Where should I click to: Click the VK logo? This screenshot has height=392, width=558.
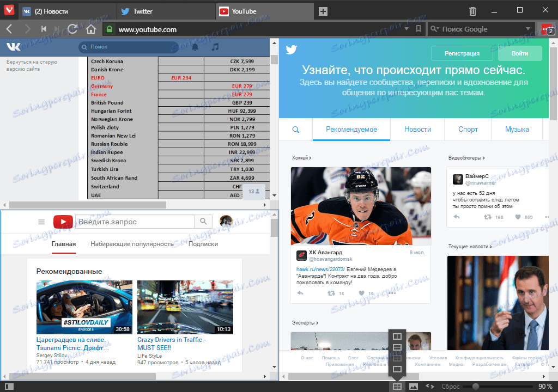[14, 47]
